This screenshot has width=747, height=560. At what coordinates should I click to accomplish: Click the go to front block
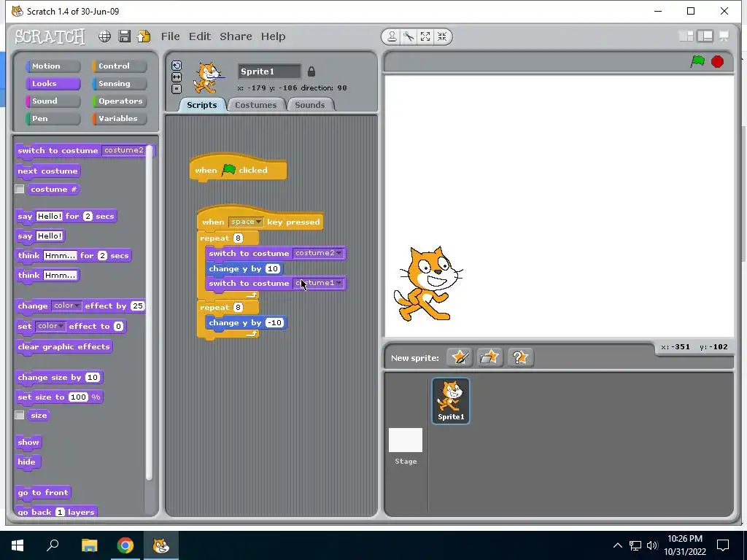43,493
